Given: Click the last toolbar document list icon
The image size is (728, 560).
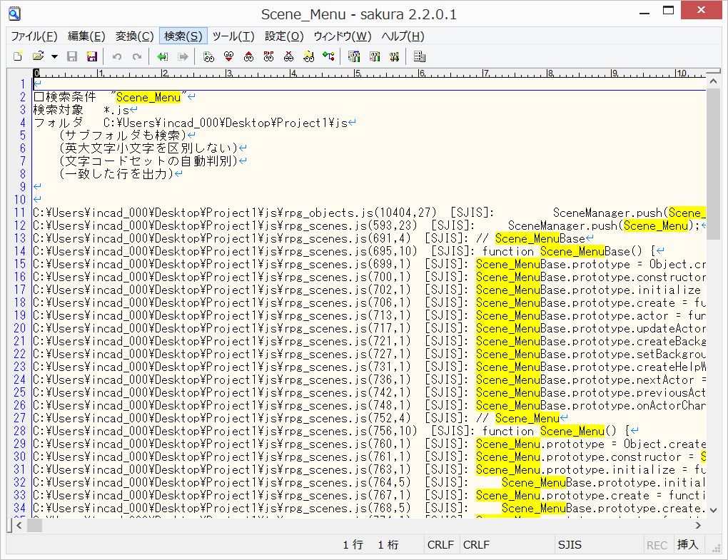Looking at the screenshot, I should tap(420, 56).
